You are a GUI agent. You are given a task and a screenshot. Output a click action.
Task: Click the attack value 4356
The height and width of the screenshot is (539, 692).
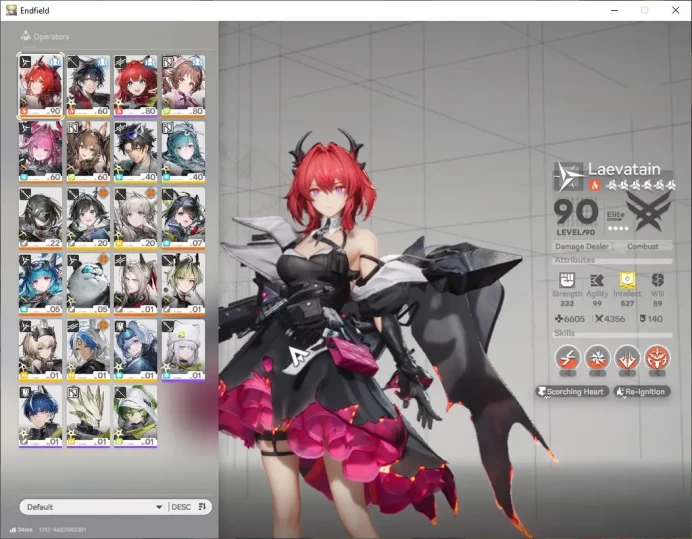609,319
